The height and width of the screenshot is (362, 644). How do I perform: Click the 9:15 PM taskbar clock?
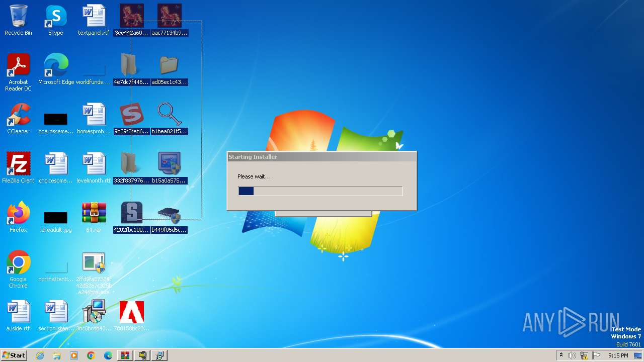618,355
